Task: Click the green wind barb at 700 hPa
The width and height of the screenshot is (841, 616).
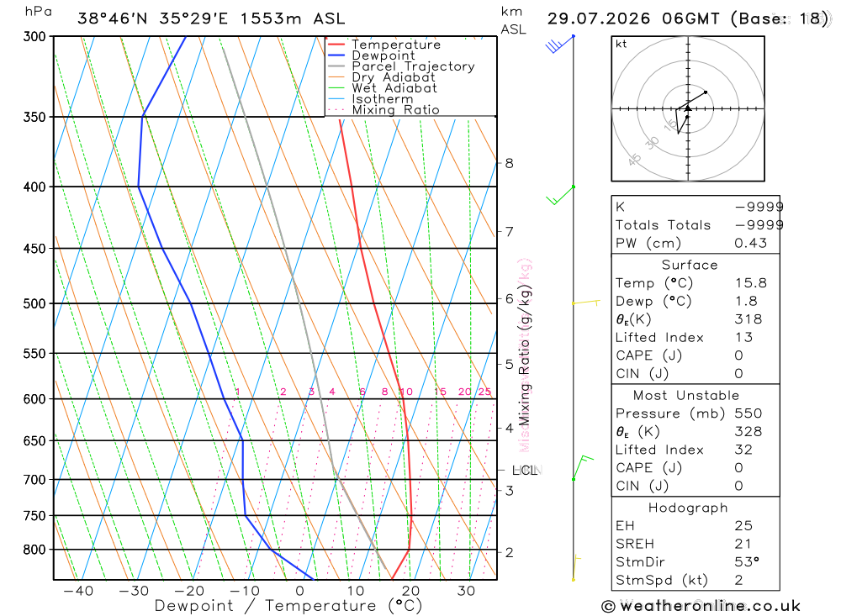Action: (x=583, y=467)
